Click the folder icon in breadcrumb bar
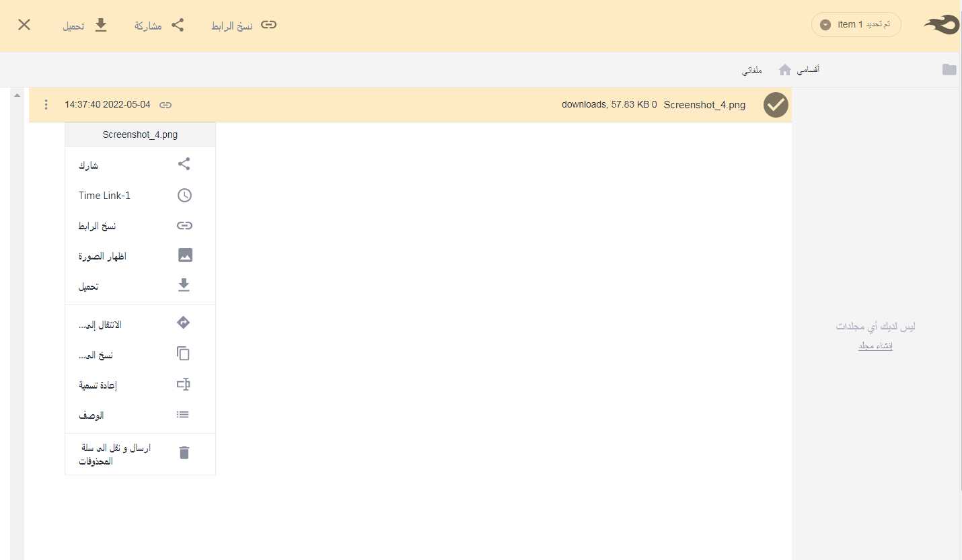This screenshot has height=560, width=962. [x=949, y=69]
